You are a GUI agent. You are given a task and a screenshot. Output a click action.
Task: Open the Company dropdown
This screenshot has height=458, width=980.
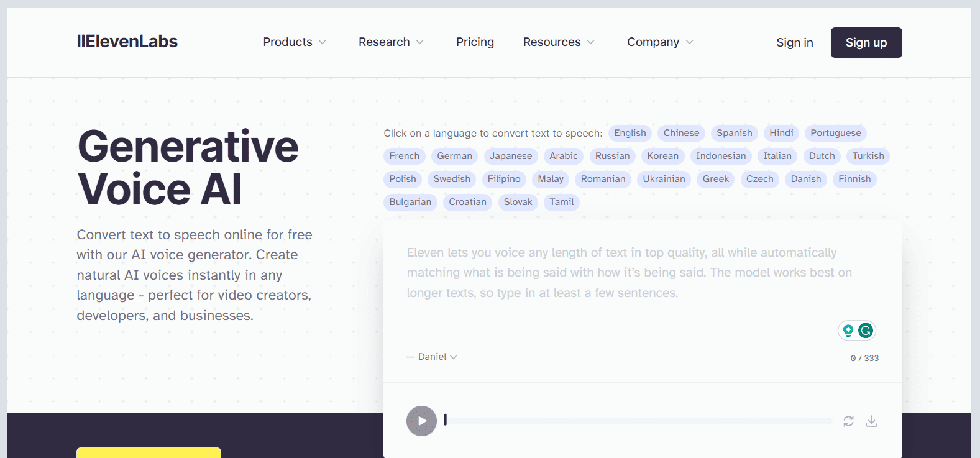(x=659, y=42)
